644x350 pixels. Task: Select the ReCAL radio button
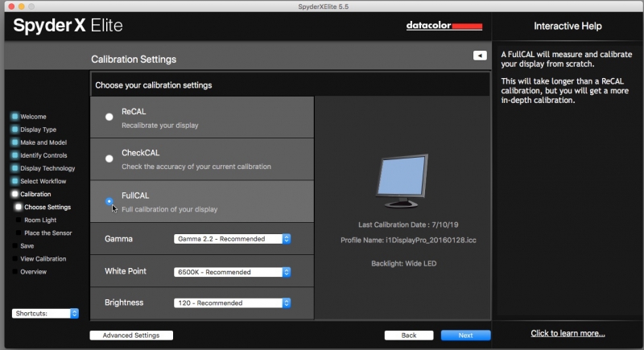click(109, 117)
